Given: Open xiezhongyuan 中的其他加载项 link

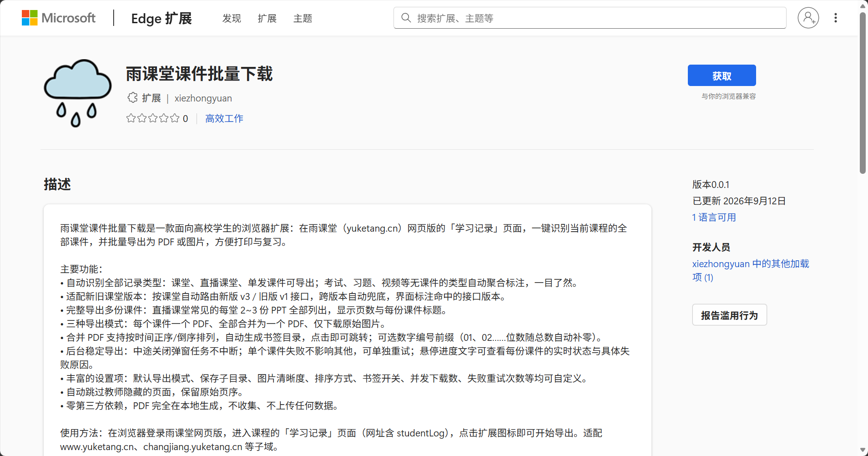Looking at the screenshot, I should (750, 270).
